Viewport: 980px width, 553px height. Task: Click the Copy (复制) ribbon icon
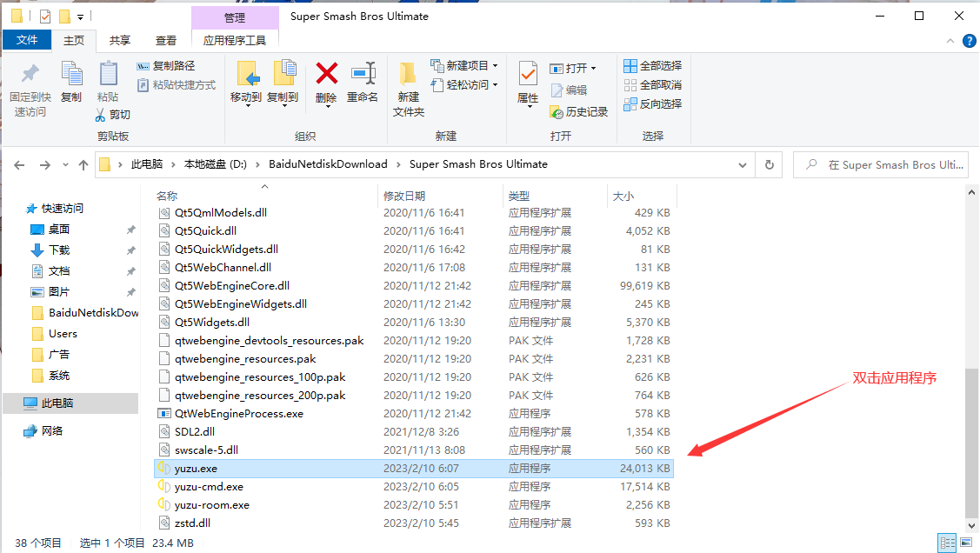(x=71, y=75)
